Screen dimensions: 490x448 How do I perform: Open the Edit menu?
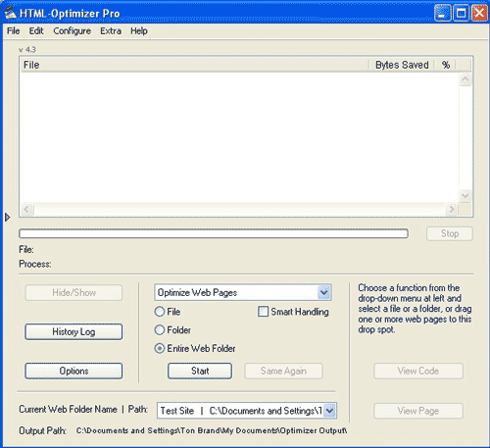click(x=36, y=31)
